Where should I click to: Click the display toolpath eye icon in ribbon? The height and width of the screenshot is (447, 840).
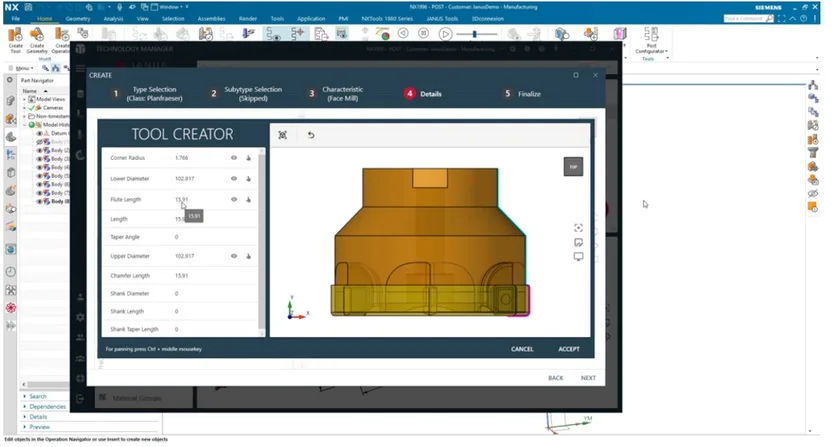click(x=273, y=34)
